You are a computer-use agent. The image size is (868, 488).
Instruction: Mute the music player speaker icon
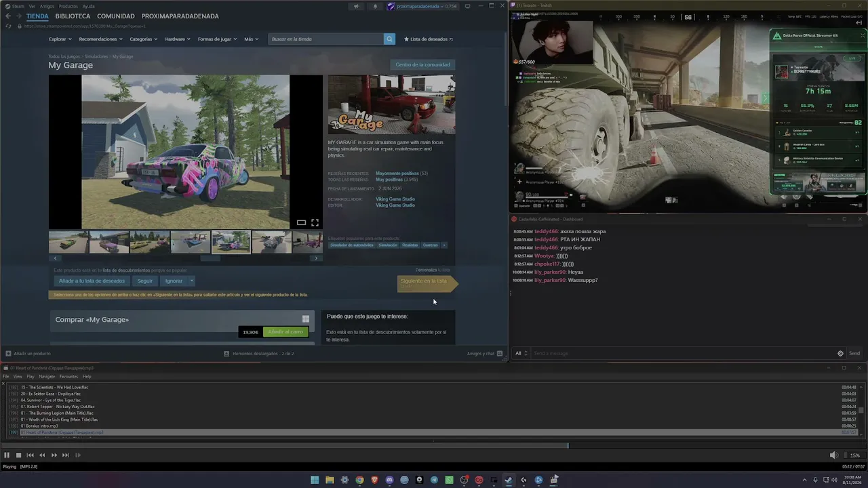tap(834, 455)
